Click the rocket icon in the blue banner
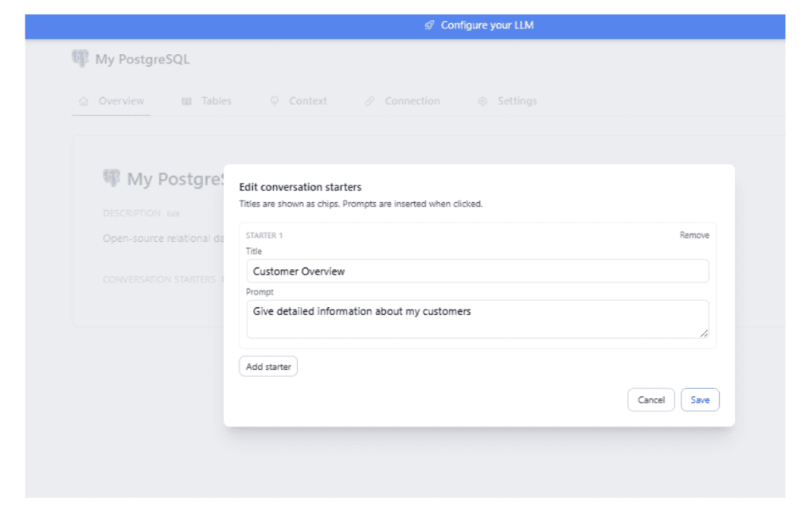Image resolution: width=812 pixels, height=514 pixels. click(x=428, y=25)
